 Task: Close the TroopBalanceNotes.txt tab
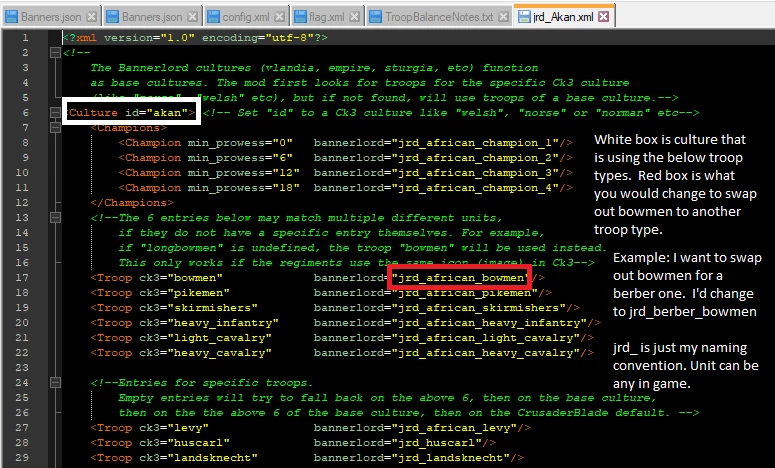[503, 17]
